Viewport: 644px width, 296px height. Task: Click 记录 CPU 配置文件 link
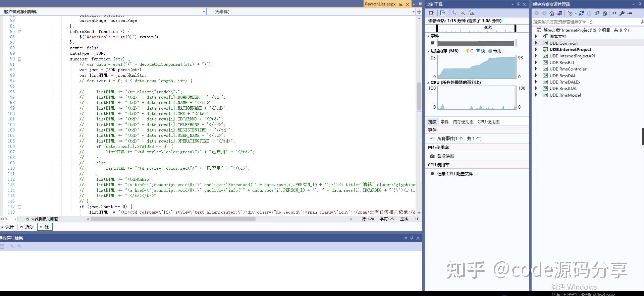click(x=455, y=174)
